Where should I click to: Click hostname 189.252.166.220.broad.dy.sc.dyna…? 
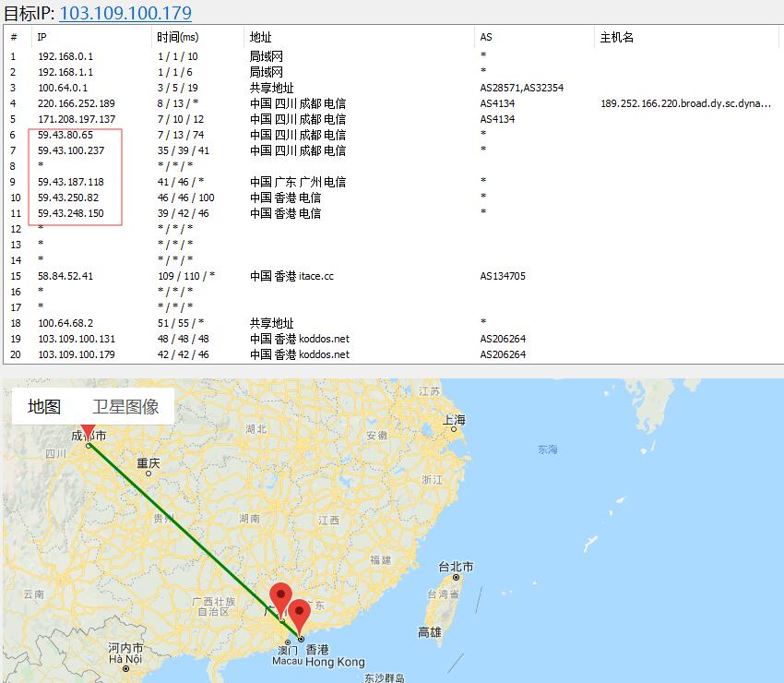(685, 103)
